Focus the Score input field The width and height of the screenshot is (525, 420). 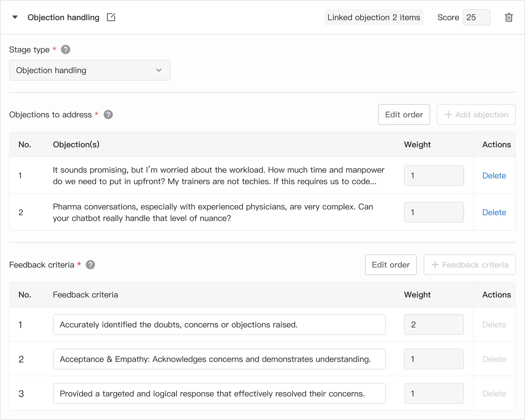point(476,17)
